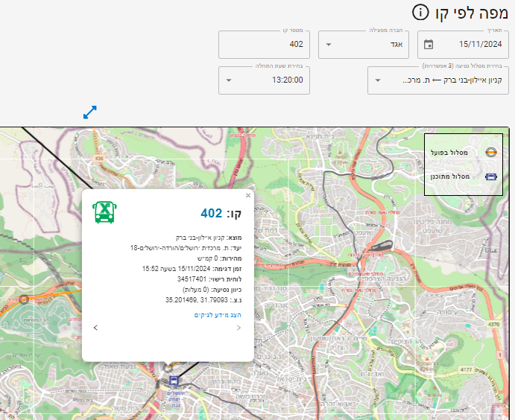515x420 pixels.
Task: Click the link הצג מידע לגיקים
Action: tap(218, 315)
